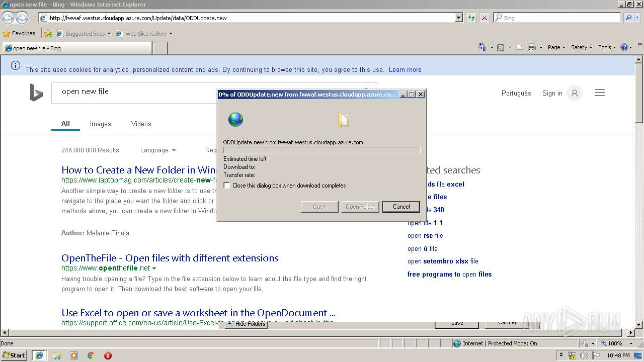
Task: Open the address bar URL dropdown
Action: pos(459,18)
